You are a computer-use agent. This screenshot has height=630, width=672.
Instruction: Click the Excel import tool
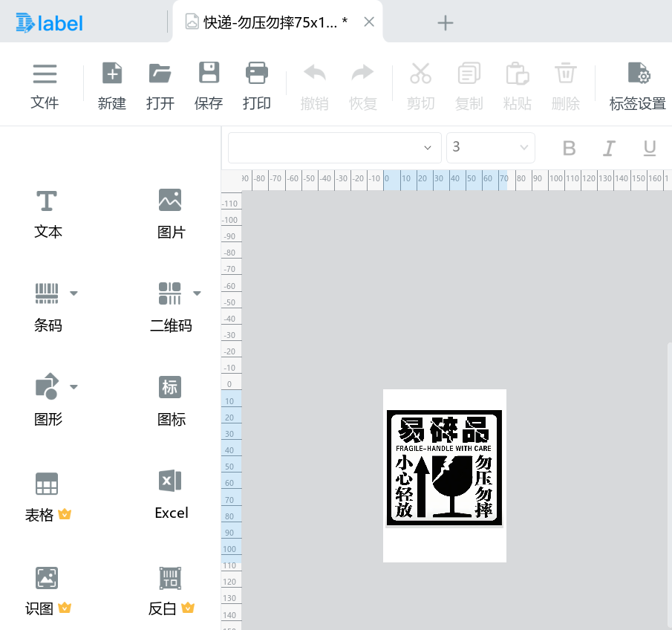[x=170, y=493]
